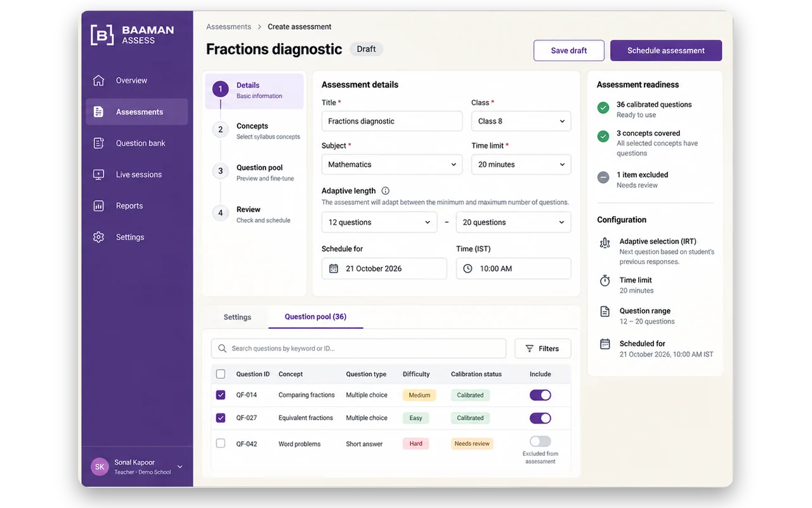Click the calendar icon in Schedule for field
This screenshot has height=508, width=812.
334,269
